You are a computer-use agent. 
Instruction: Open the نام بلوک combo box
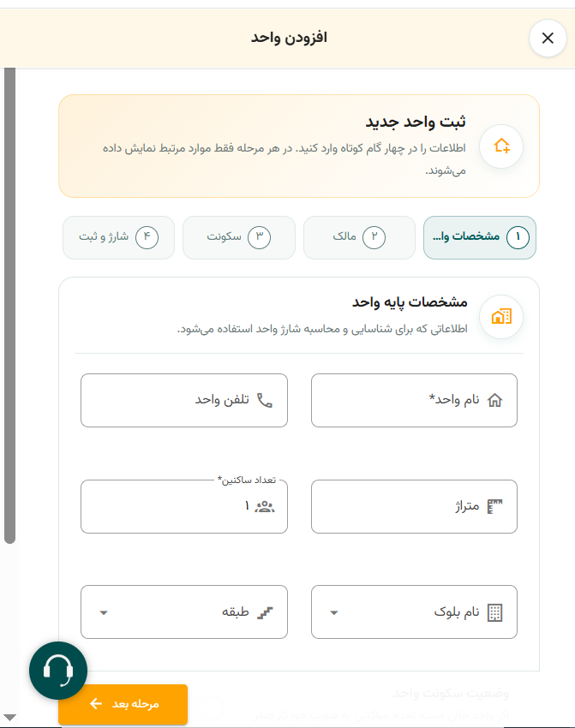pos(414,612)
